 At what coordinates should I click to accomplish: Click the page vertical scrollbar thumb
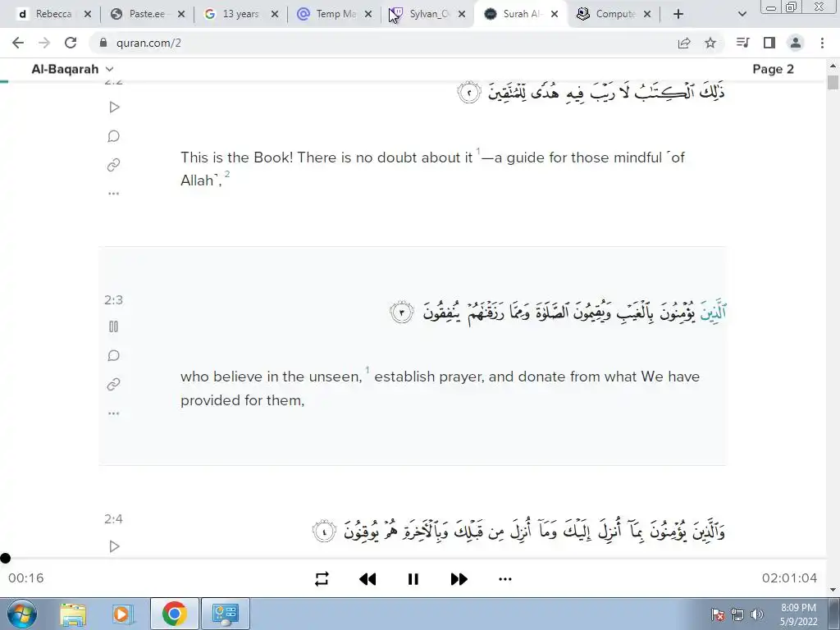(833, 83)
